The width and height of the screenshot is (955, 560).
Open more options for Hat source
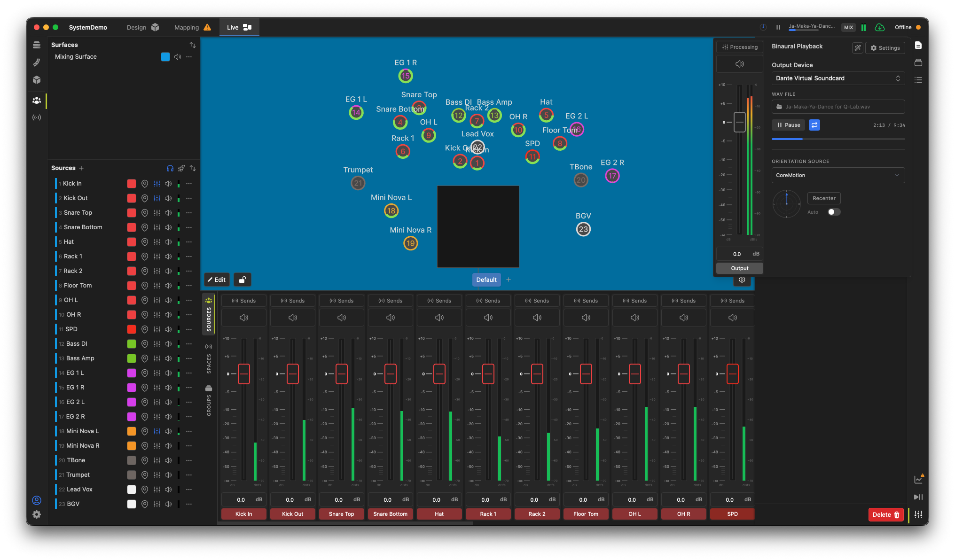(x=189, y=242)
